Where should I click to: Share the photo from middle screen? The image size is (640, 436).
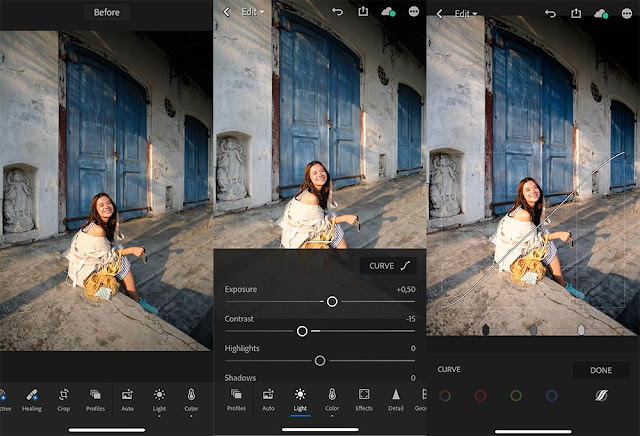coord(363,11)
